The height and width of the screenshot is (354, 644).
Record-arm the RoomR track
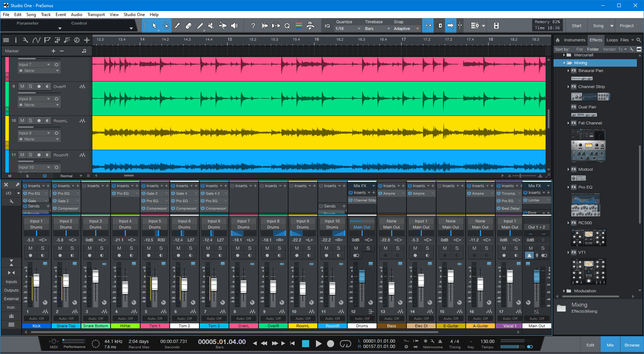tap(39, 155)
